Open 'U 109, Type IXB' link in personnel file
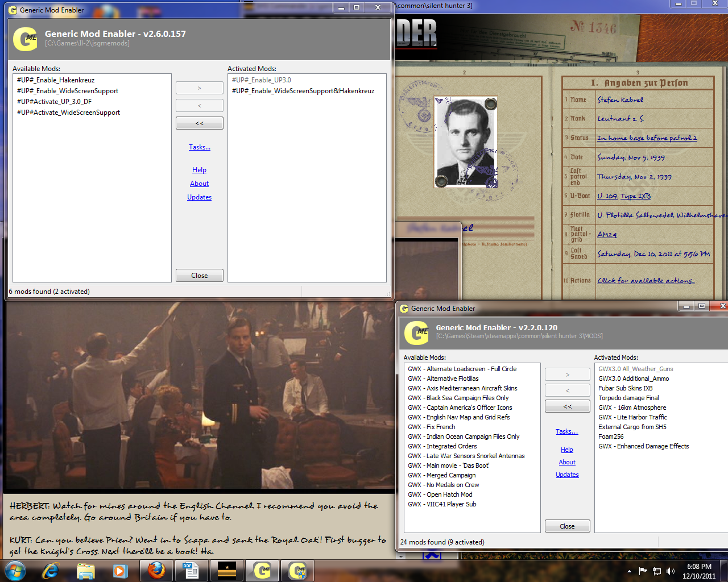Image resolution: width=728 pixels, height=582 pixels. (624, 196)
